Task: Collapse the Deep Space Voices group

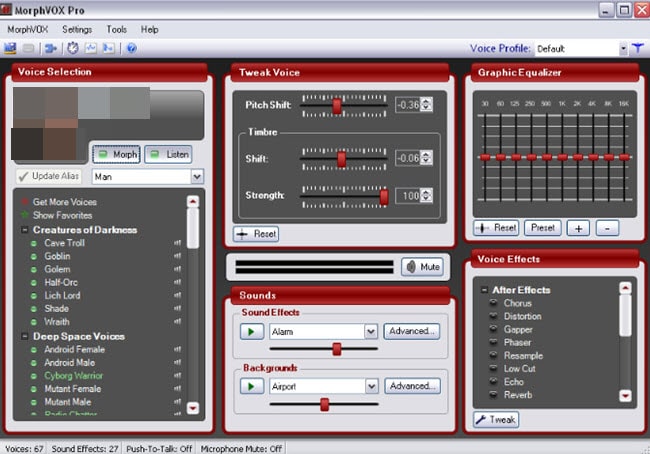Action: pyautogui.click(x=24, y=336)
